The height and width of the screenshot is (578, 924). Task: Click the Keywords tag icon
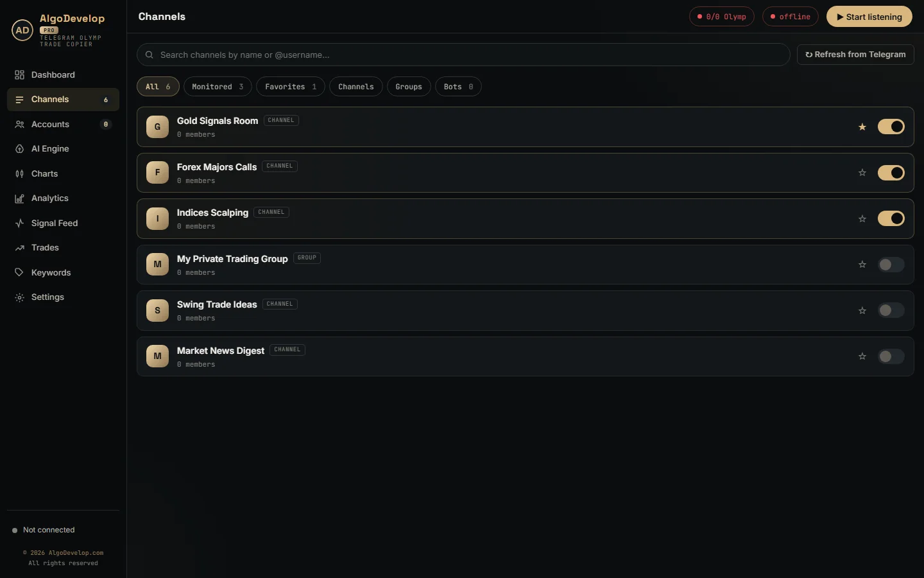[19, 273]
